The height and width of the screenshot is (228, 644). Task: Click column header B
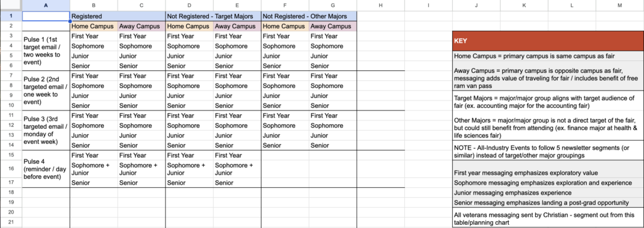94,5
